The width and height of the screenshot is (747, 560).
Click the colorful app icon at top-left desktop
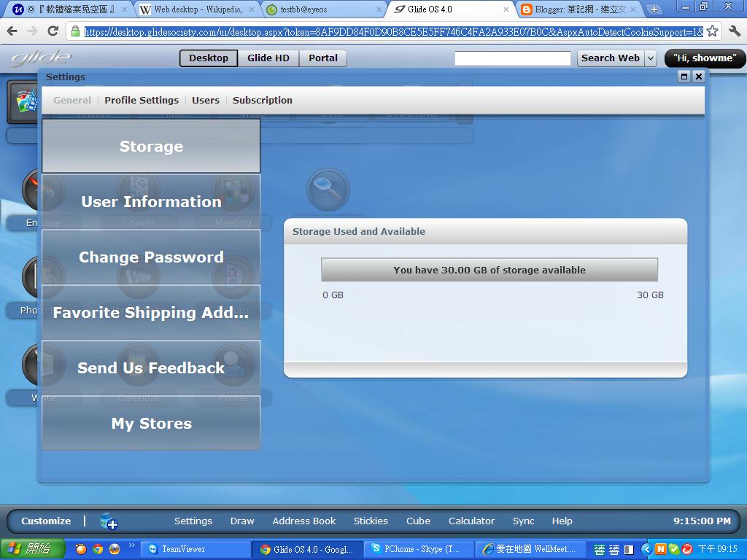[x=24, y=101]
